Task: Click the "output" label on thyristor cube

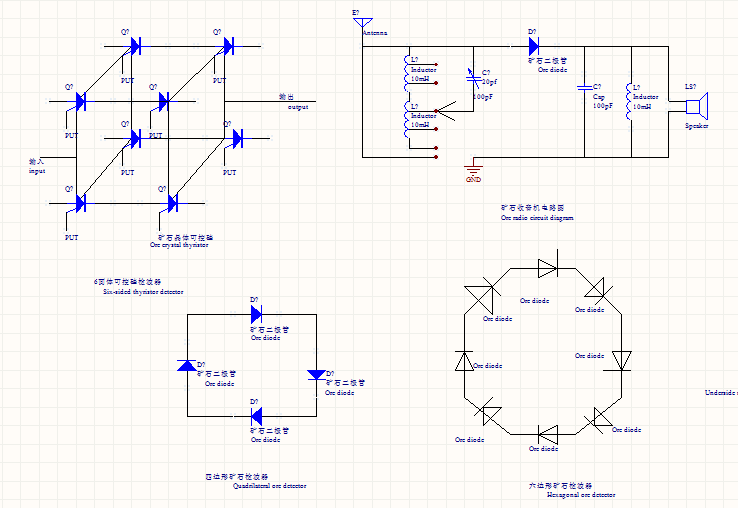Action: coord(298,106)
